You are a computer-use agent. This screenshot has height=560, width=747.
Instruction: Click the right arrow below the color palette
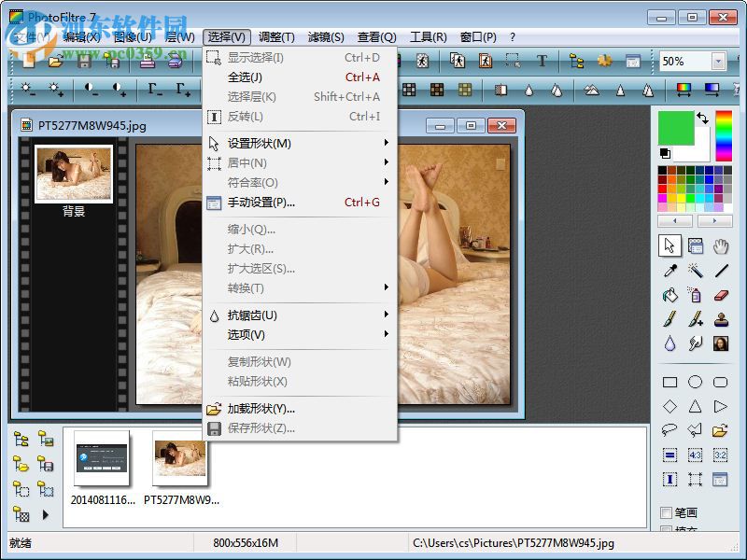point(715,221)
